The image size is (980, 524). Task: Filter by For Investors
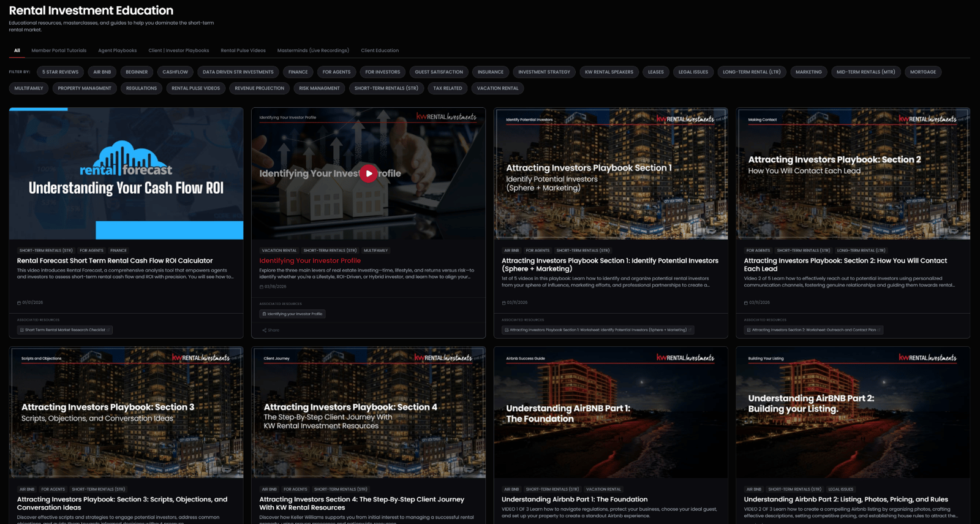pos(383,72)
